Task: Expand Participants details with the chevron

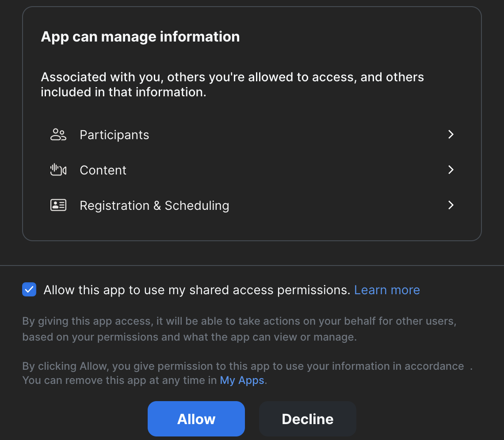Action: [x=451, y=134]
